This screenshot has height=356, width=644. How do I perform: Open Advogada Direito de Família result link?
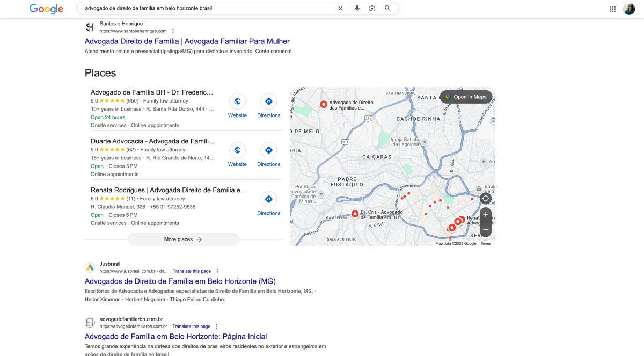(x=187, y=41)
